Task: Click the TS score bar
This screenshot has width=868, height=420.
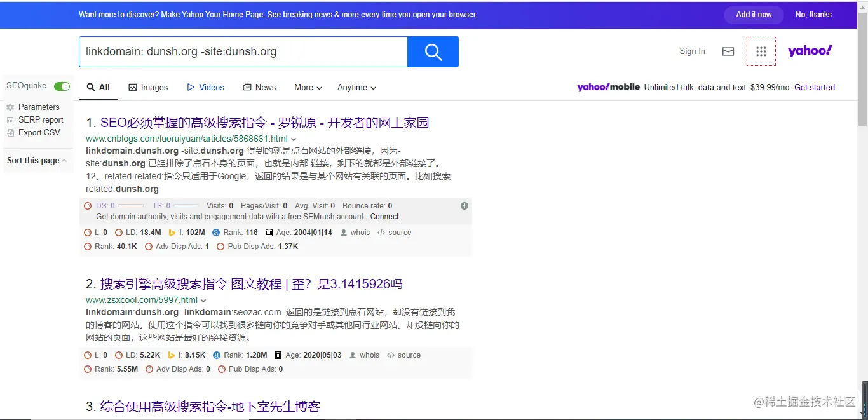Action: click(186, 206)
